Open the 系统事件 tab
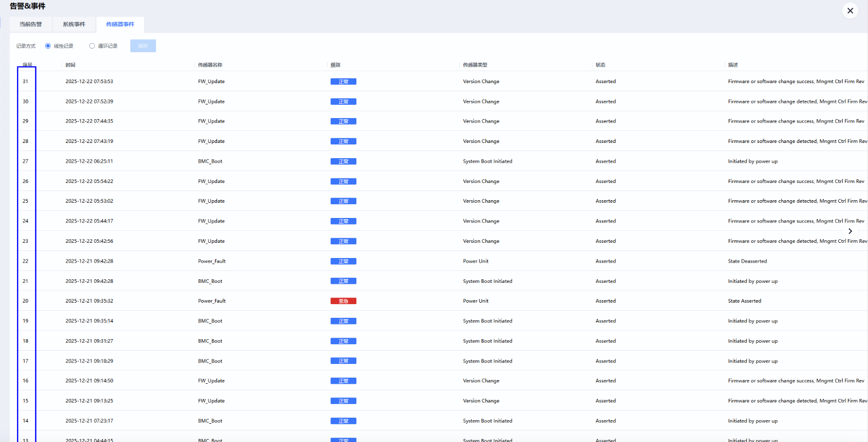868x442 pixels. (74, 24)
